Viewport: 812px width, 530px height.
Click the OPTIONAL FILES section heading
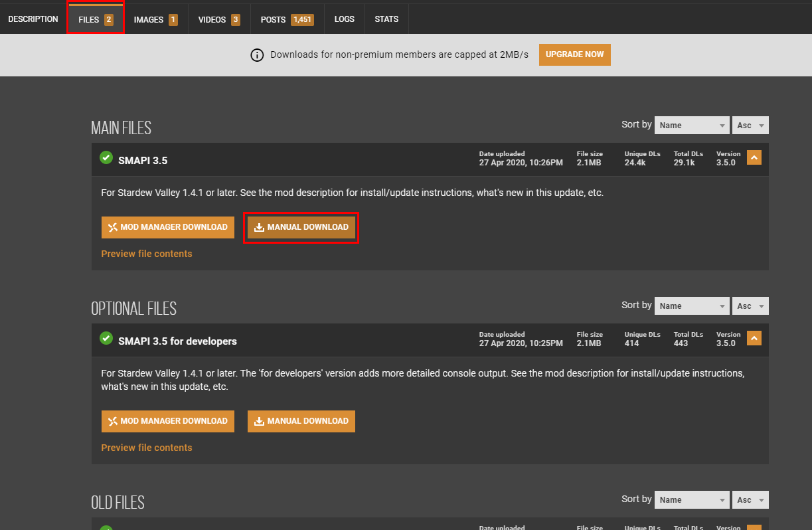pyautogui.click(x=134, y=309)
